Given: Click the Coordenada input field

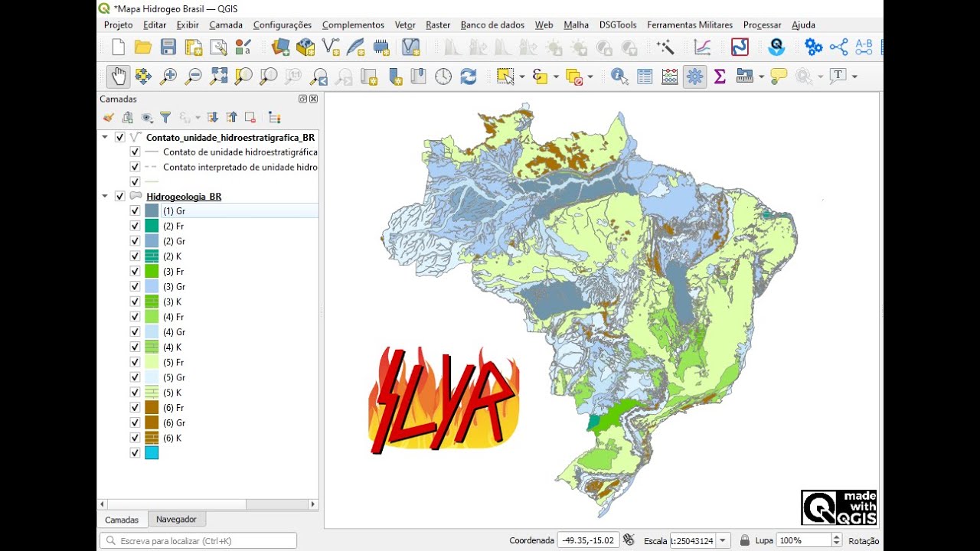Looking at the screenshot, I should pyautogui.click(x=588, y=540).
